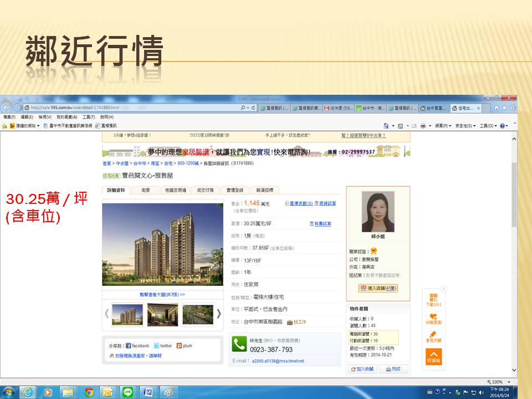Click the 找工作 link beside address

coord(300,322)
